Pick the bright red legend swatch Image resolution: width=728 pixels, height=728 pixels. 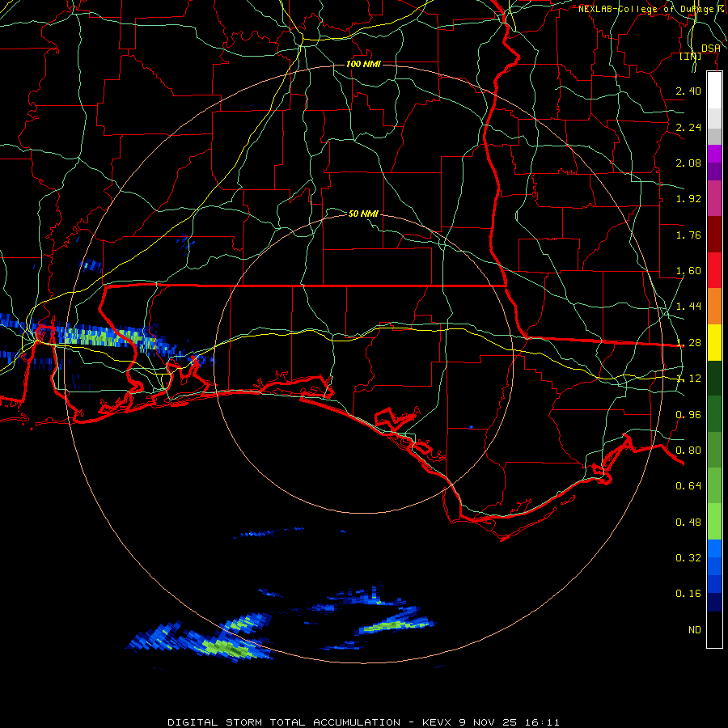tap(714, 270)
